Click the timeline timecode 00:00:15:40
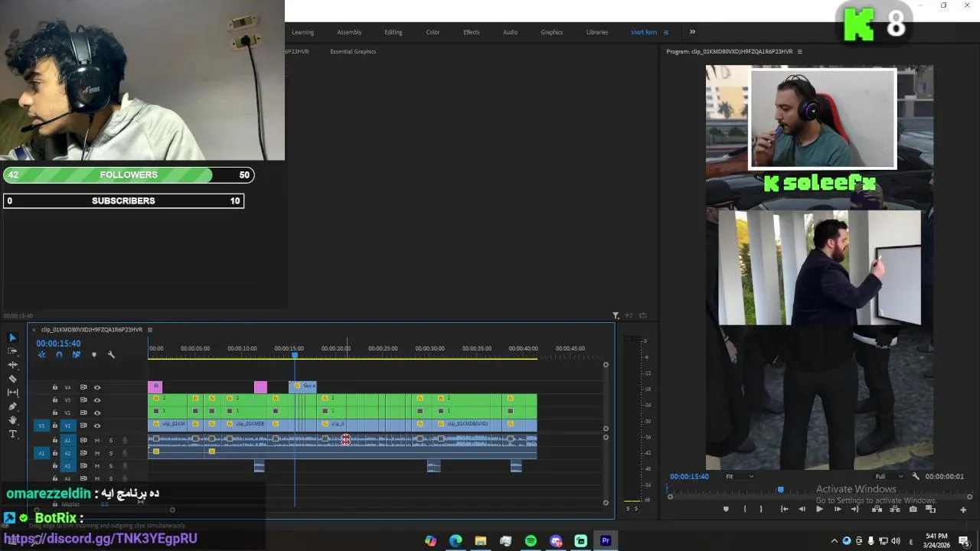 tap(58, 344)
